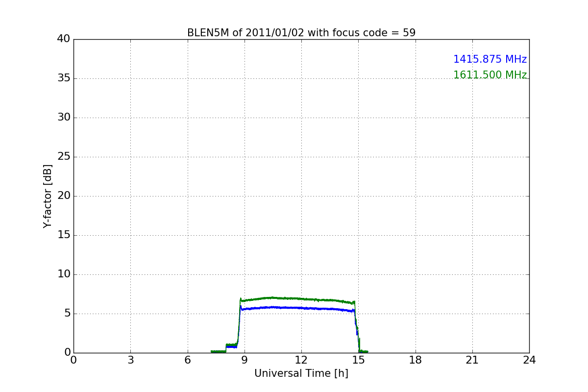Click y-axis tick label 10
The height and width of the screenshot is (392, 588).
point(64,274)
